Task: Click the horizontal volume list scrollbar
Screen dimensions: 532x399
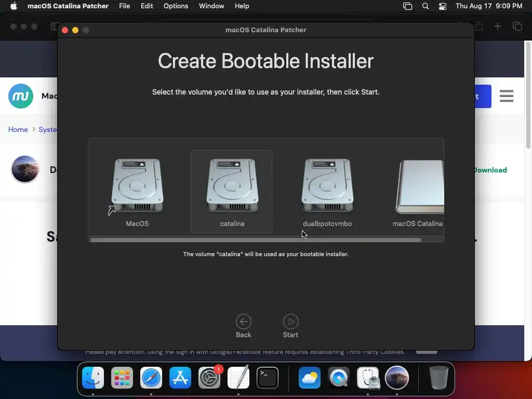Action: pos(256,240)
